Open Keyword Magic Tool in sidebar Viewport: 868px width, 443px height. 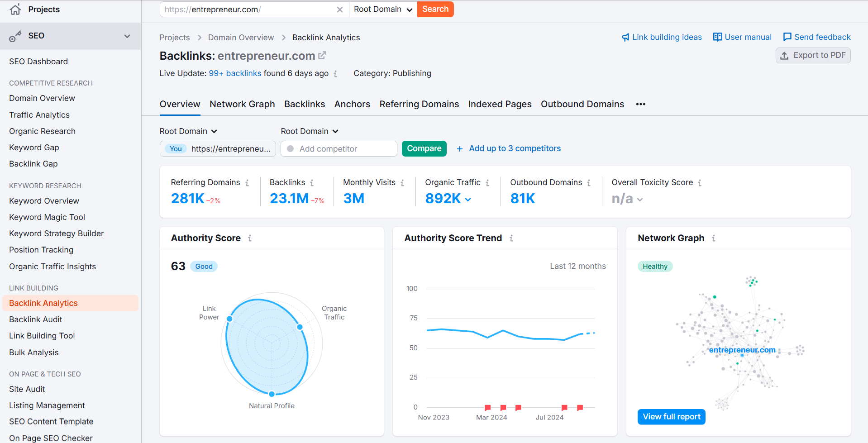(47, 217)
